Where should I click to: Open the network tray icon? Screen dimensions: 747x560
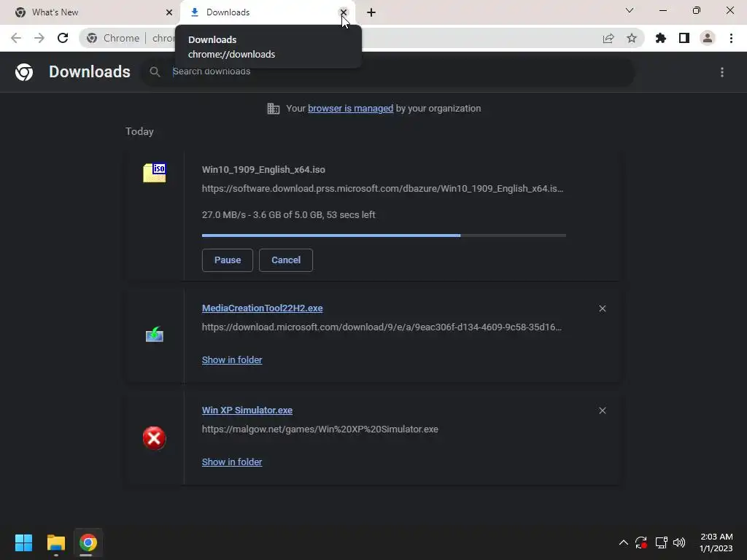[661, 542]
